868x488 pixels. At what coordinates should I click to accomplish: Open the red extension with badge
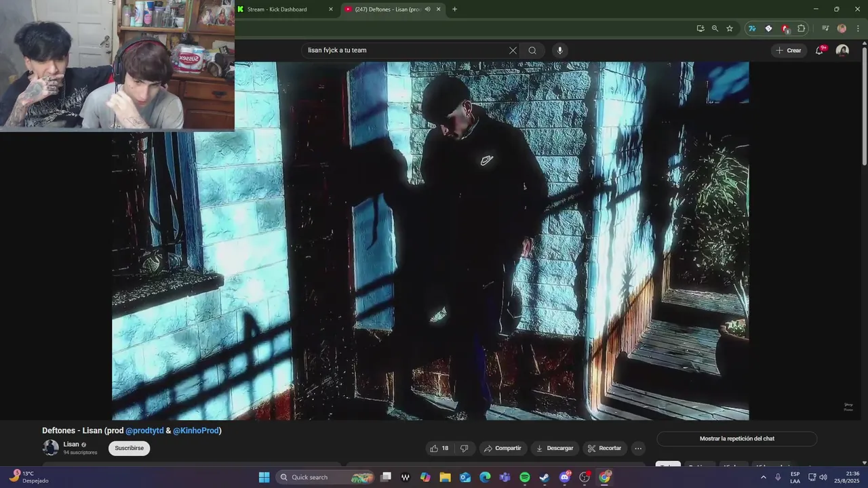(x=785, y=28)
